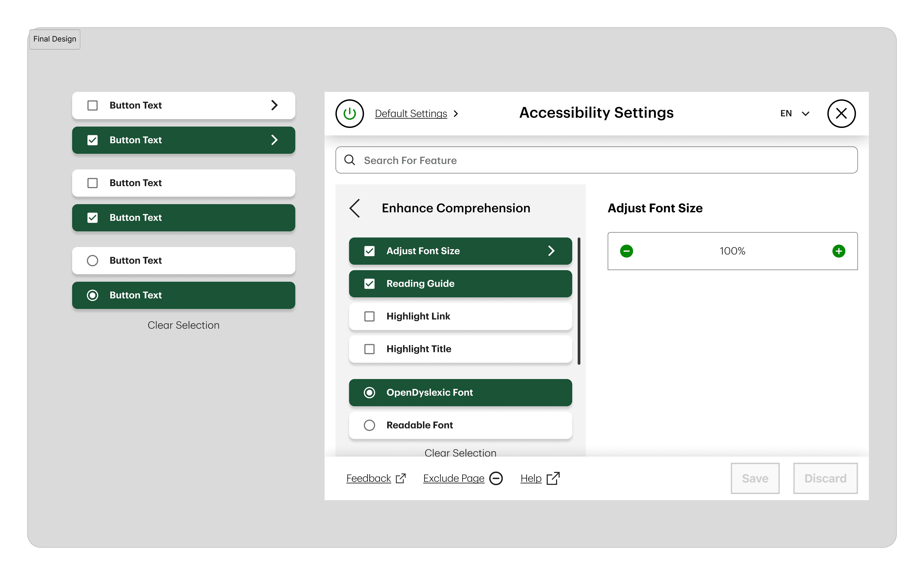Viewport: 924px width, 575px height.
Task: Tick the checkbox in the white Button Text with arrow
Action: tap(92, 105)
